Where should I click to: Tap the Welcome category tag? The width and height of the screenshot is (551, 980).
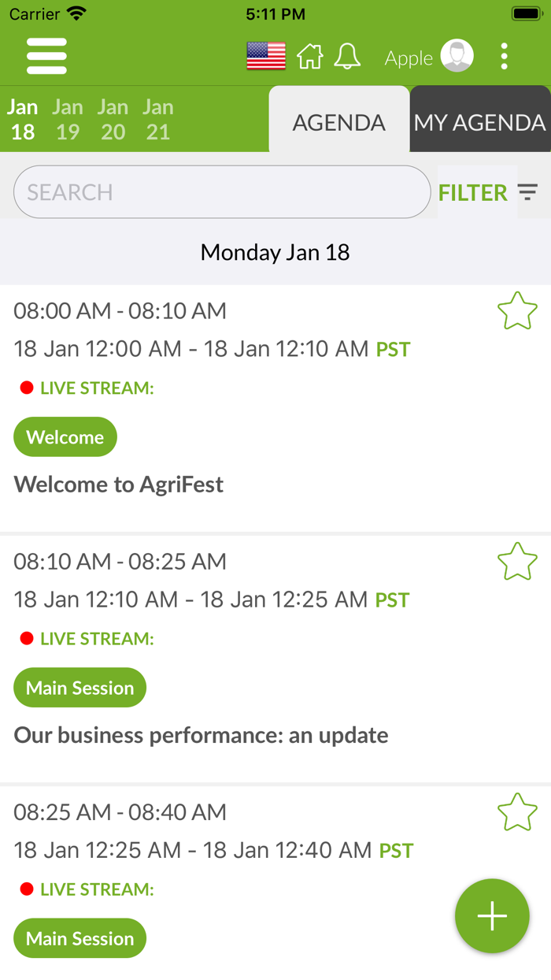pyautogui.click(x=65, y=437)
